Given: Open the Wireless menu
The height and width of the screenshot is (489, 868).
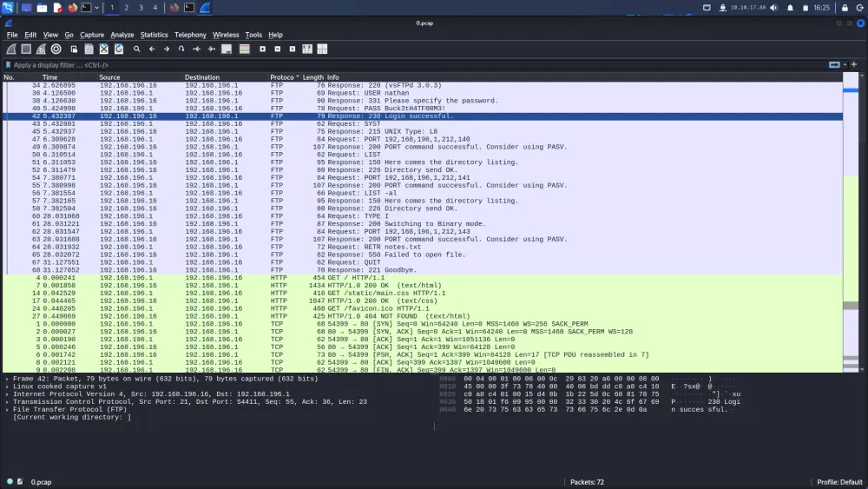Looking at the screenshot, I should [226, 35].
